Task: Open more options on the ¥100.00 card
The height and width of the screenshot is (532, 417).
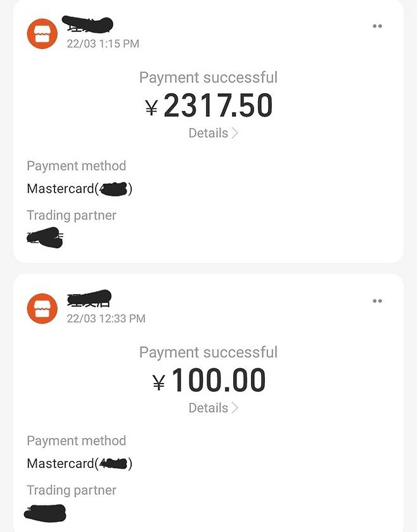Action: [377, 301]
